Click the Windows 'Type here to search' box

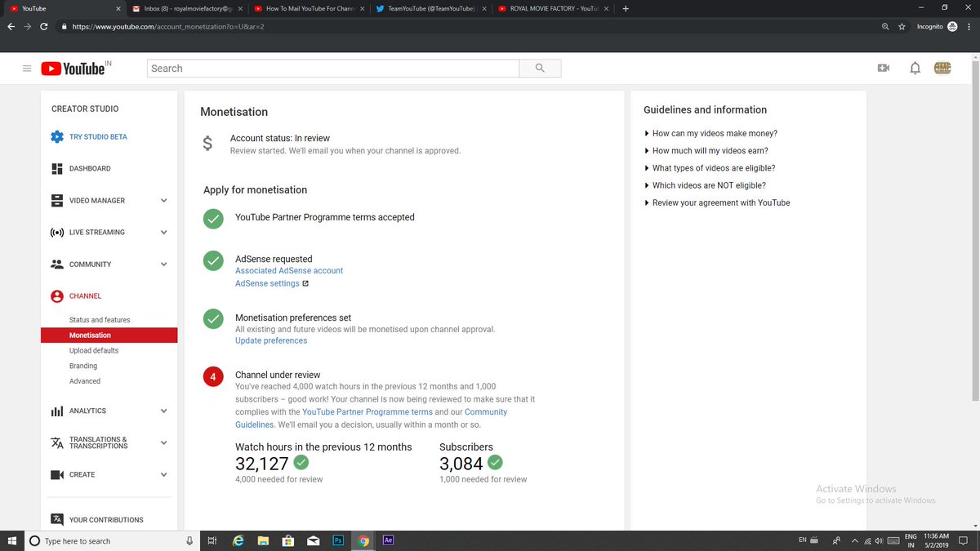click(110, 540)
